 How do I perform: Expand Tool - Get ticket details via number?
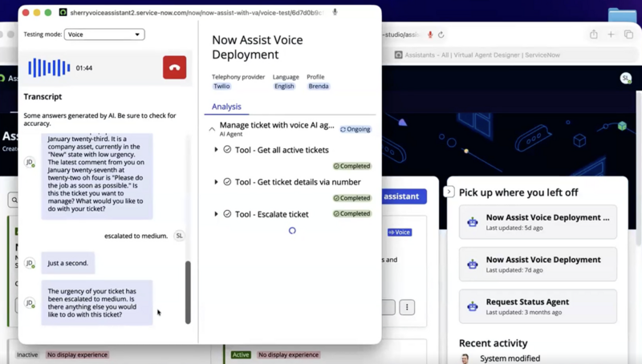216,181
